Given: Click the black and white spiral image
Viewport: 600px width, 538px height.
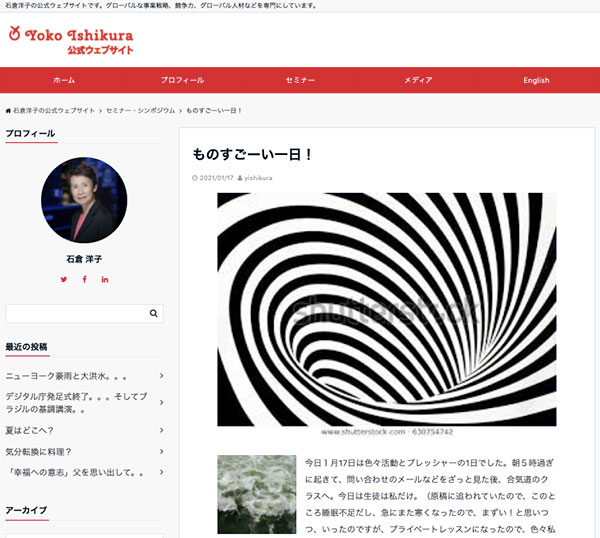Looking at the screenshot, I should pos(386,310).
